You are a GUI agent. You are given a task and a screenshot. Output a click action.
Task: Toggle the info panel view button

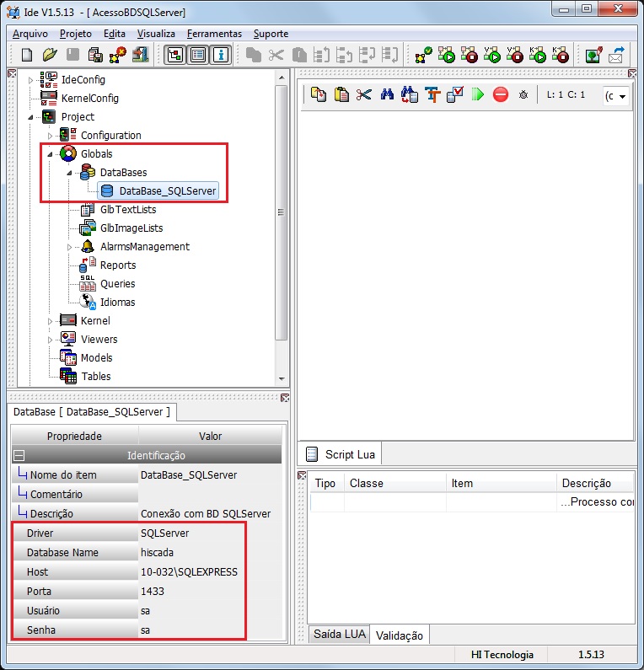221,55
